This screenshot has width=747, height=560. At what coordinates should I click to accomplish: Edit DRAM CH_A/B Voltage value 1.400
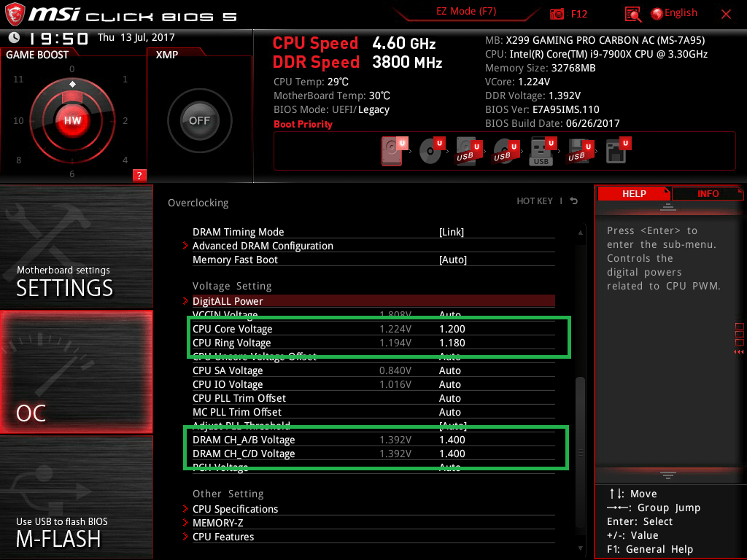(x=452, y=440)
